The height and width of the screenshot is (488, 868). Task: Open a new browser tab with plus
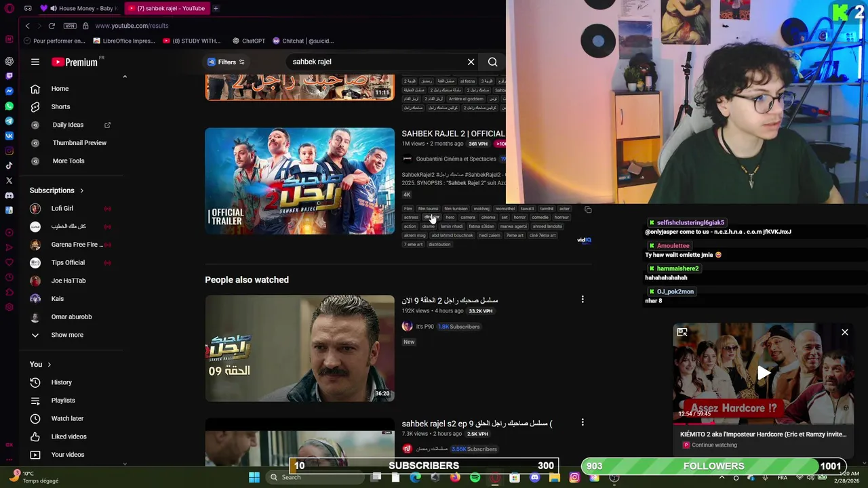coord(216,8)
